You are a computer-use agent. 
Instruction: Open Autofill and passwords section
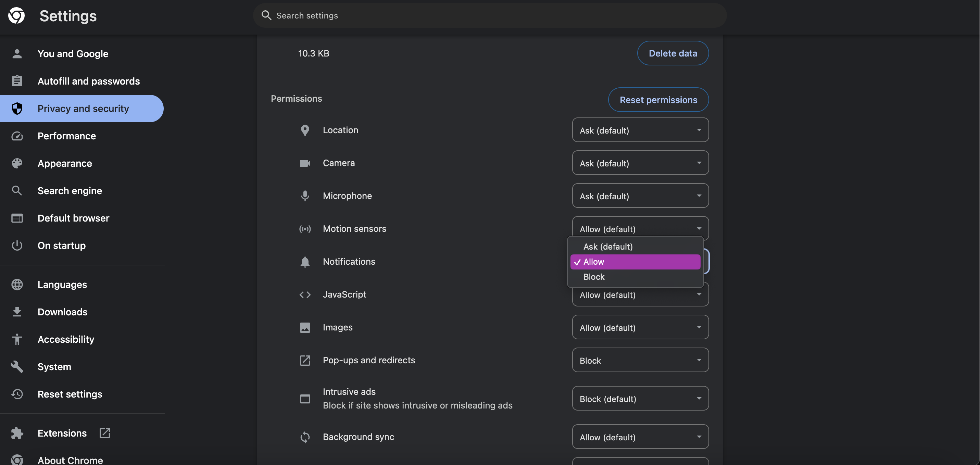pyautogui.click(x=88, y=81)
